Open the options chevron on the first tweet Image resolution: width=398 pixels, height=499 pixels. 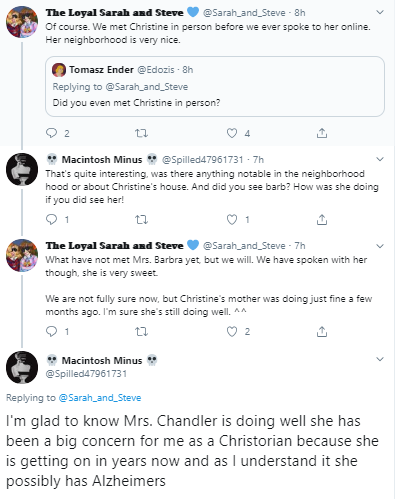(380, 12)
